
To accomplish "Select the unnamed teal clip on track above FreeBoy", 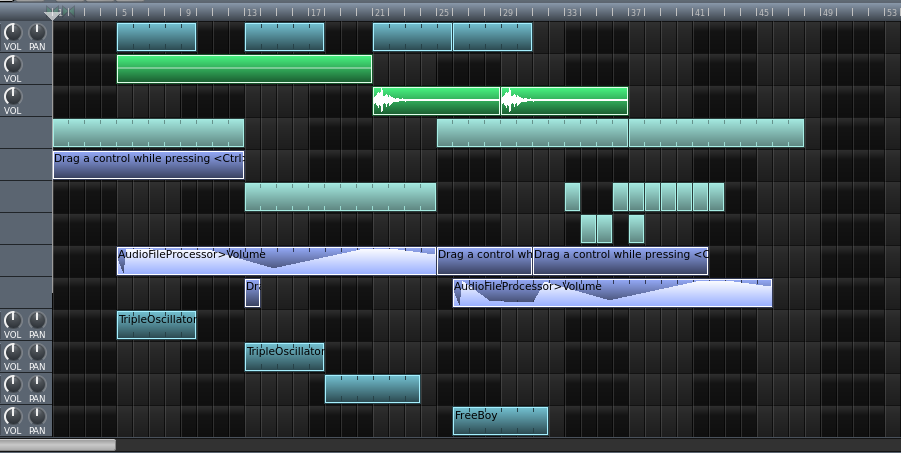I will 372,389.
